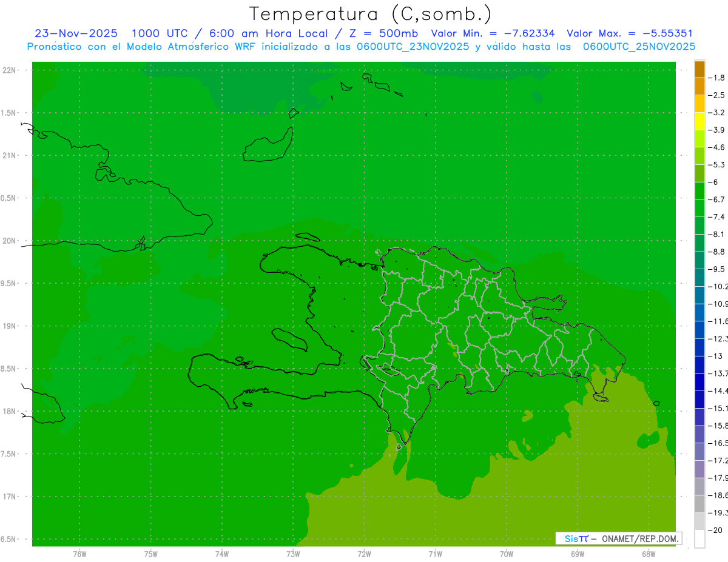This screenshot has width=728, height=562.
Task: Click the "76W" longitude axis label
Action: 79,554
